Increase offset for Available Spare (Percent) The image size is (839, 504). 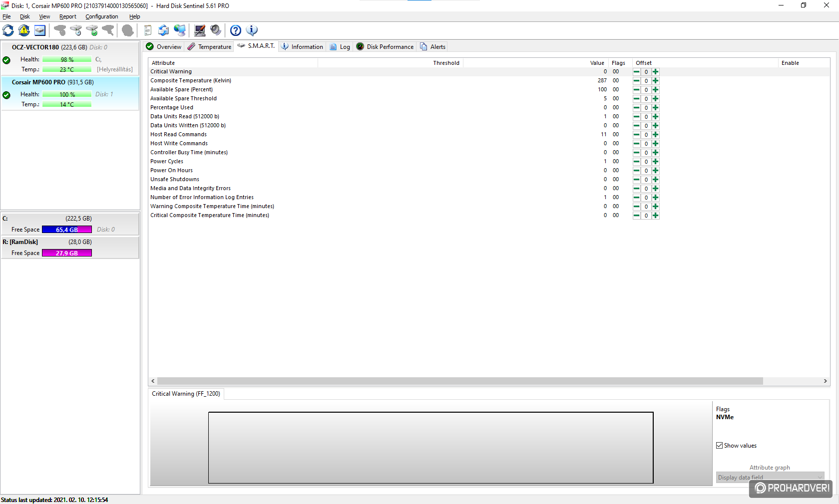pos(656,90)
